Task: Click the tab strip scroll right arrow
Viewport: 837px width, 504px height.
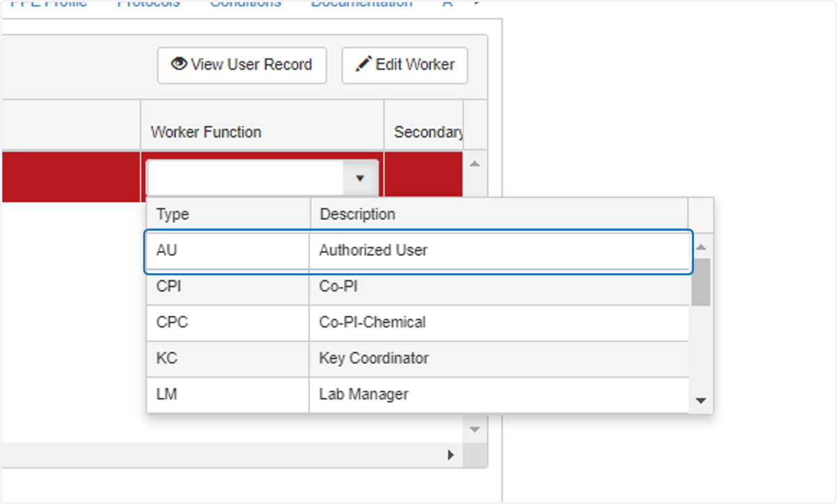Action: (x=478, y=3)
